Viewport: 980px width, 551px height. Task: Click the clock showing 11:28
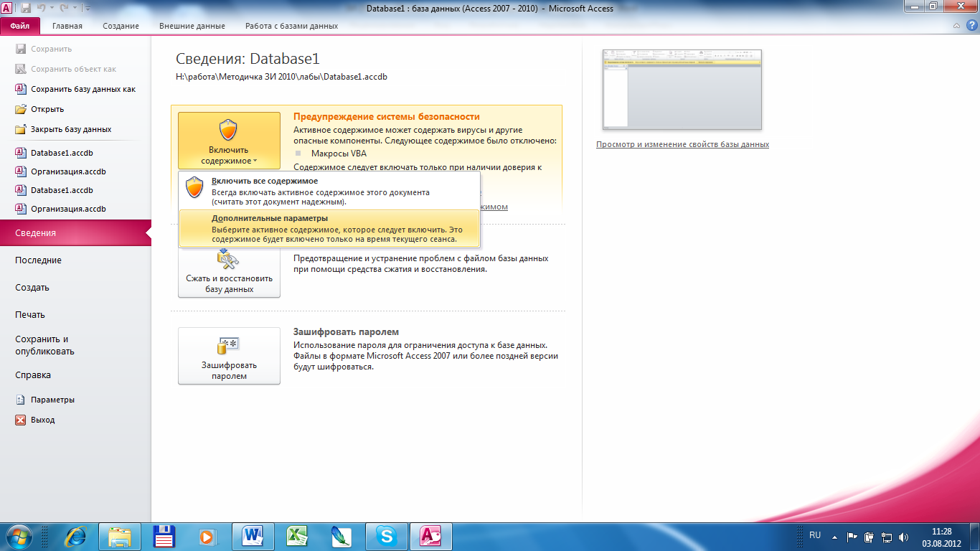click(x=941, y=537)
